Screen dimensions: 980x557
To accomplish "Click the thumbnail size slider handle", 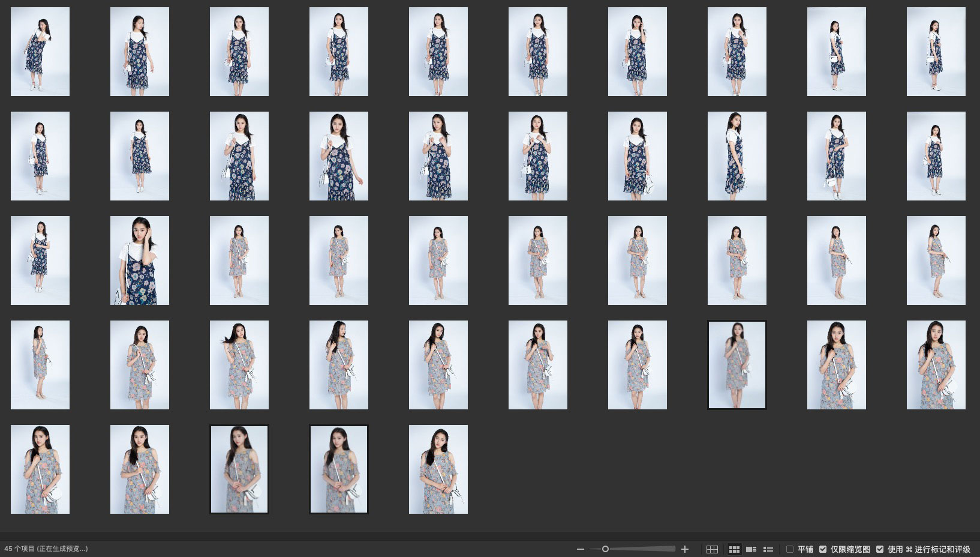I will tap(605, 549).
